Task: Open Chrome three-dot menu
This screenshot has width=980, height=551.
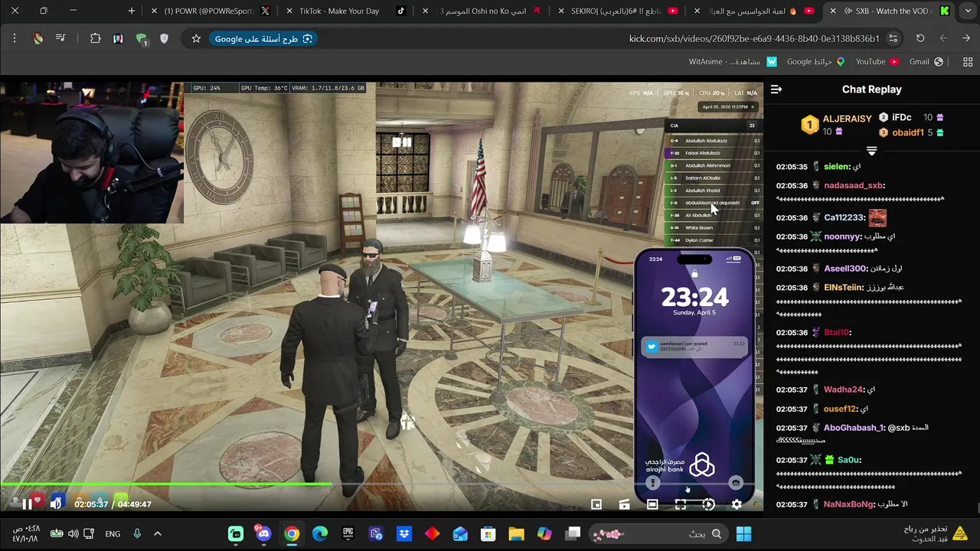Action: pyautogui.click(x=15, y=38)
